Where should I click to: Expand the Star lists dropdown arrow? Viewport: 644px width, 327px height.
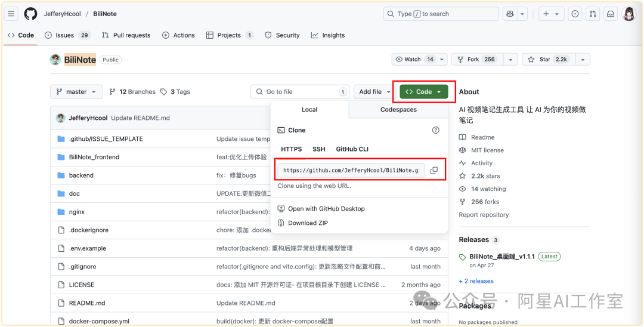tap(583, 60)
